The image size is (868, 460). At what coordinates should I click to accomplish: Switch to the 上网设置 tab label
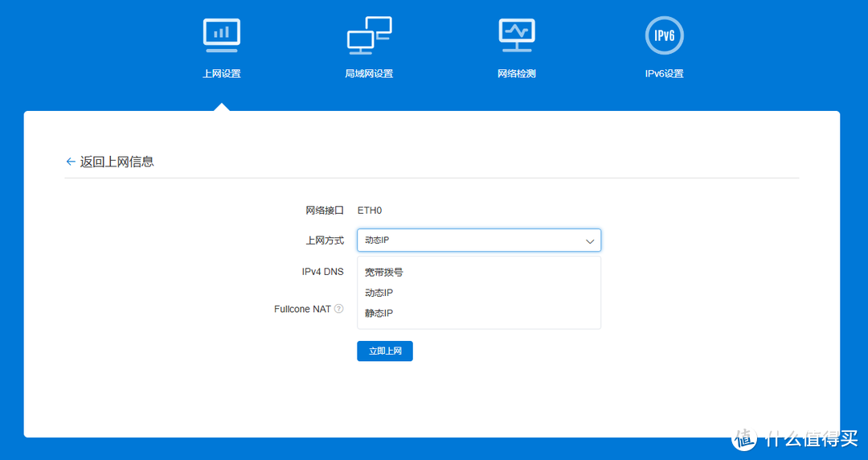[x=221, y=74]
